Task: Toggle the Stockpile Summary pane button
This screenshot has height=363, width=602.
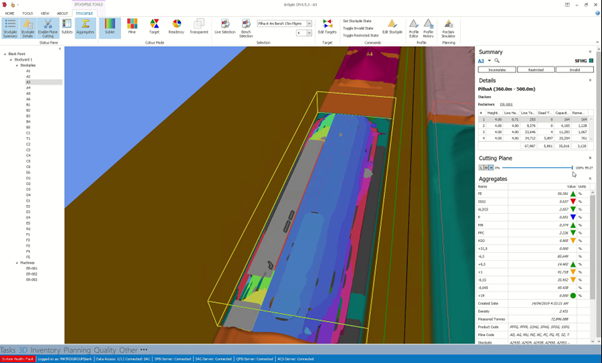Action: tap(10, 28)
